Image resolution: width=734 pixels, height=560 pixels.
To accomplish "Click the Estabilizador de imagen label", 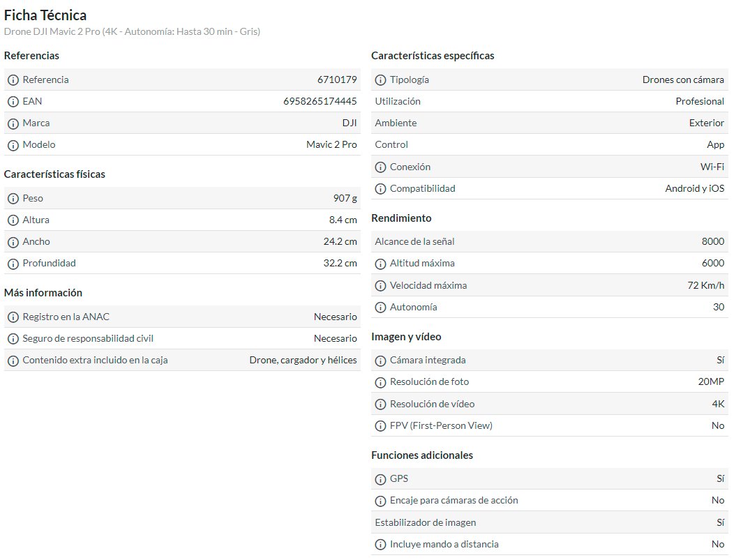I will click(426, 522).
